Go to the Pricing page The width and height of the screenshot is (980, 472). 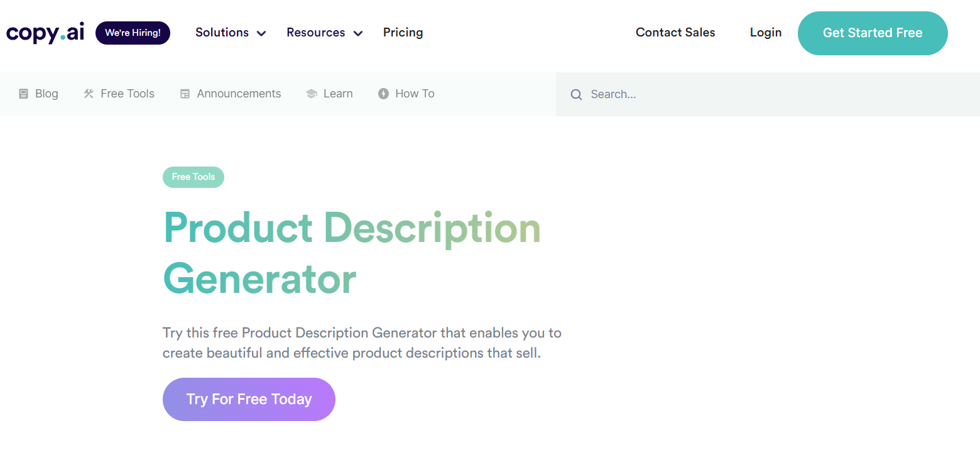pyautogui.click(x=403, y=33)
